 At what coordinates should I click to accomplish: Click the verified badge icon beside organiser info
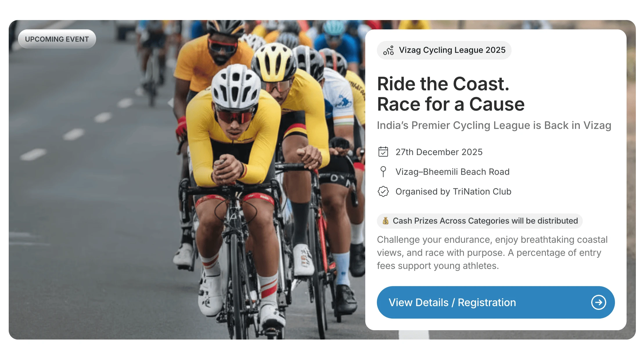pyautogui.click(x=384, y=191)
